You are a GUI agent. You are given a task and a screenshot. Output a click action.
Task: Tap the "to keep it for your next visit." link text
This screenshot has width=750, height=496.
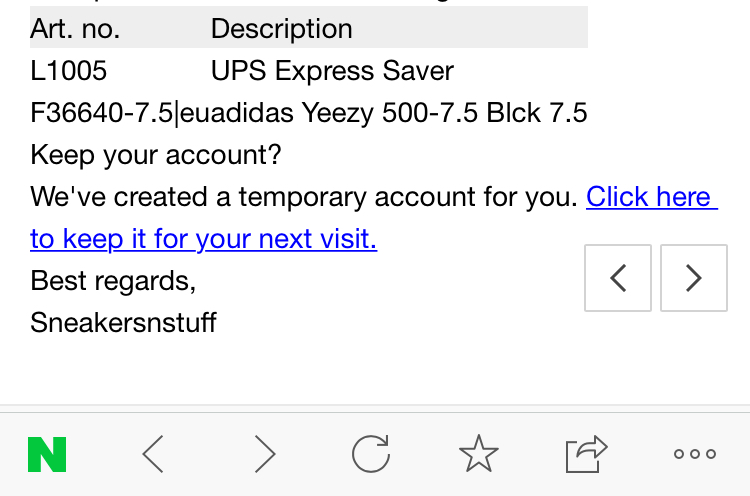coord(203,239)
